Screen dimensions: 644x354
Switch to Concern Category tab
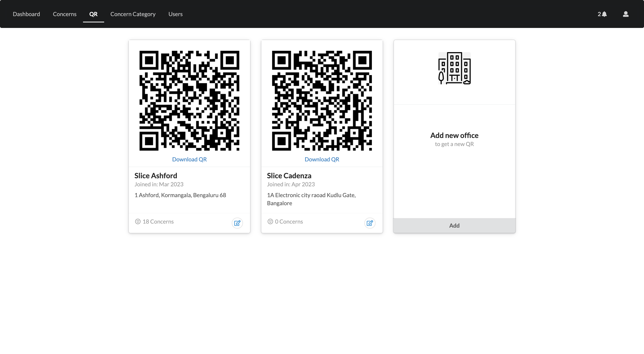(x=133, y=14)
